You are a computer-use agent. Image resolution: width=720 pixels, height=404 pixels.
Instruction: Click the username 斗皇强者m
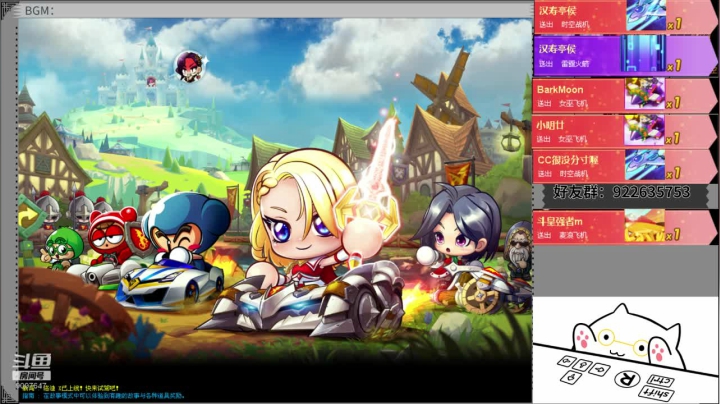(559, 221)
